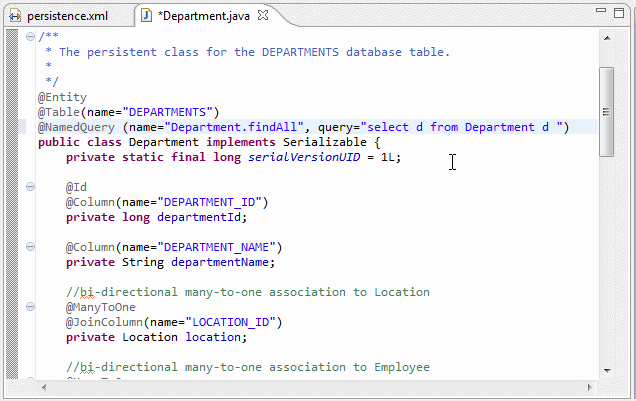
Task: Click the "DEPARTMENTS" table name string
Action: pyautogui.click(x=168, y=112)
